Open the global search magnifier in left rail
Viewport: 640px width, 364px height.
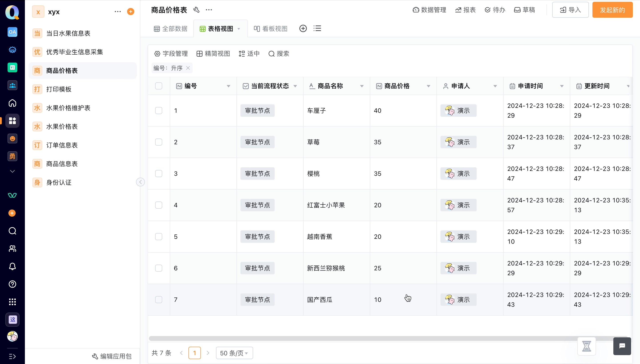click(12, 231)
